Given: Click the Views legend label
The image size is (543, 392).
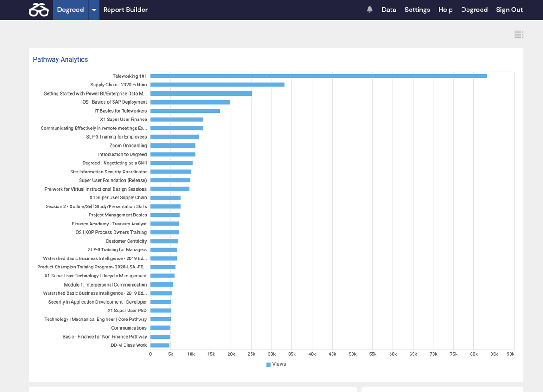Looking at the screenshot, I should coord(279,364).
